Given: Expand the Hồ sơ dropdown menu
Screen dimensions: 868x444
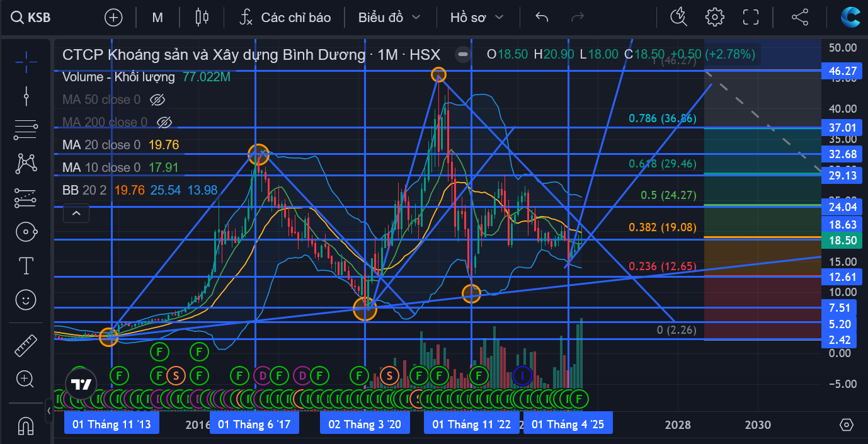Looking at the screenshot, I should click(477, 18).
